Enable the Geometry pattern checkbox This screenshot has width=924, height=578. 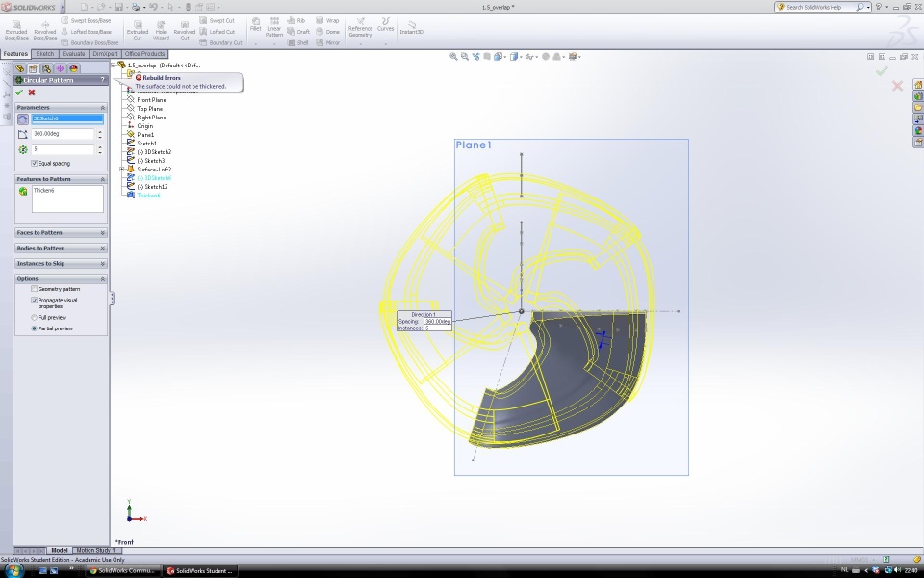pos(35,289)
